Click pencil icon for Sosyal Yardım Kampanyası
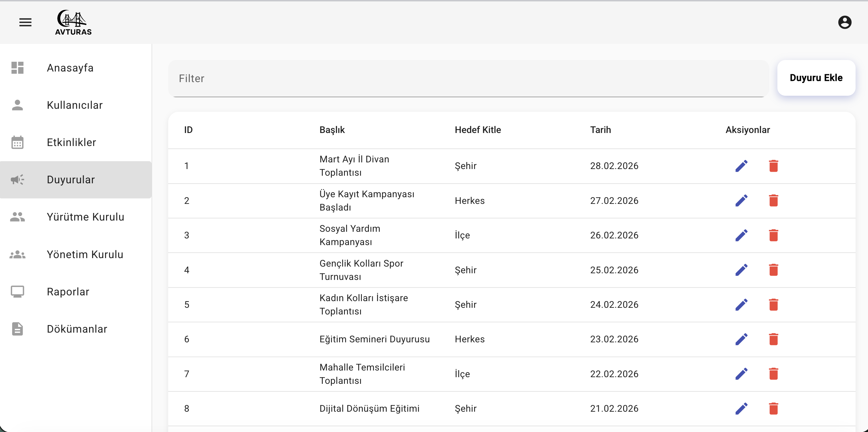Viewport: 868px width, 432px height. 741,235
